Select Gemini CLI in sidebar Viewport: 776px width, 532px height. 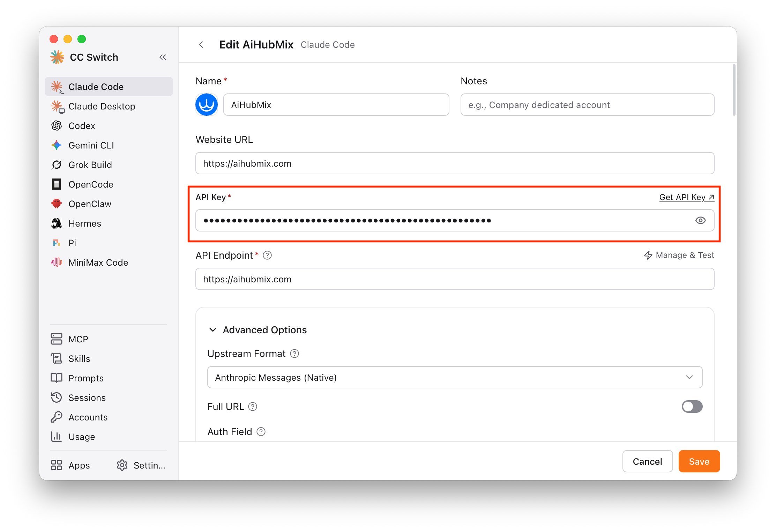click(x=109, y=145)
